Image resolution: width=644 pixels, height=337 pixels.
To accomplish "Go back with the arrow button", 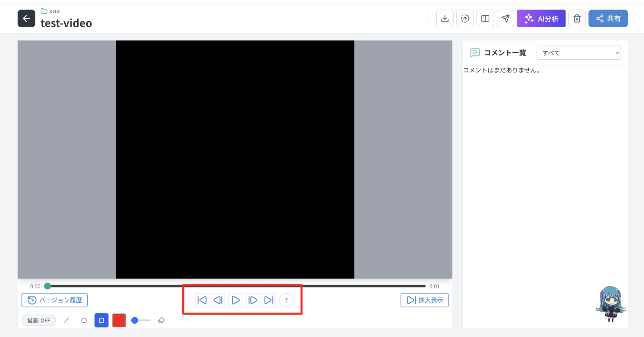I will [26, 19].
